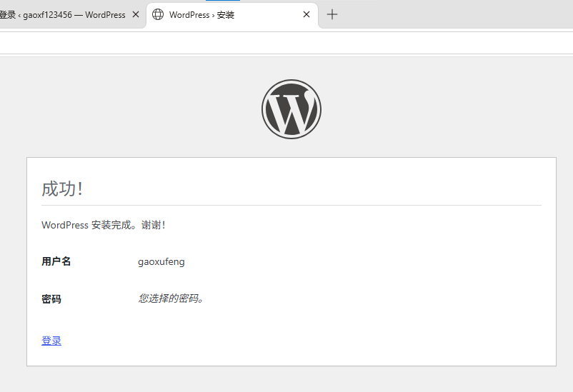Click the 用户名 label
This screenshot has height=392, width=573.
(x=56, y=261)
